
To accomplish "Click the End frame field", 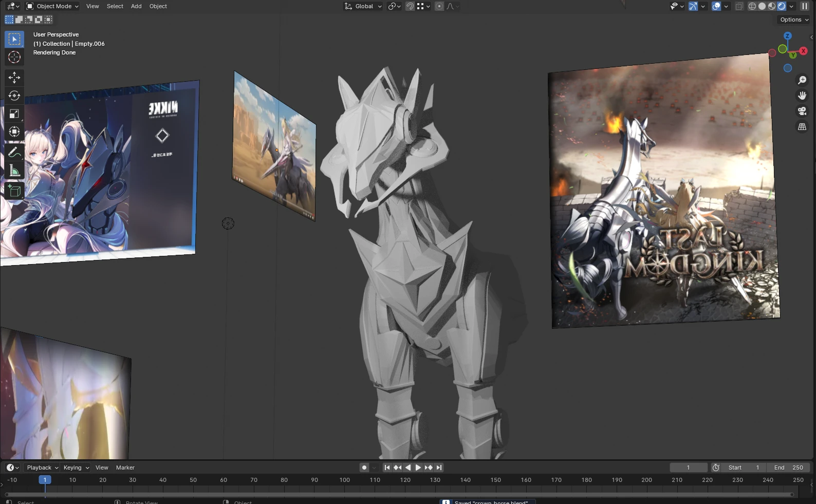I will 789,468.
